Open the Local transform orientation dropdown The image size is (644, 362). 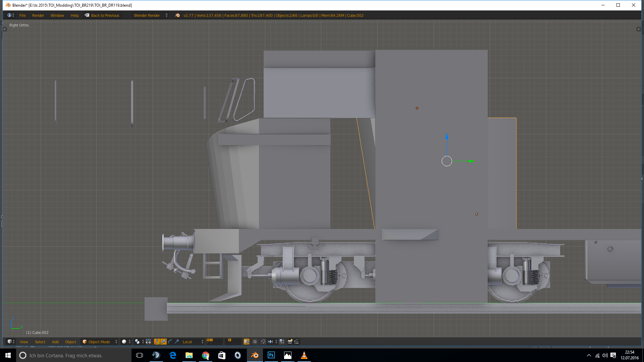[193, 342]
